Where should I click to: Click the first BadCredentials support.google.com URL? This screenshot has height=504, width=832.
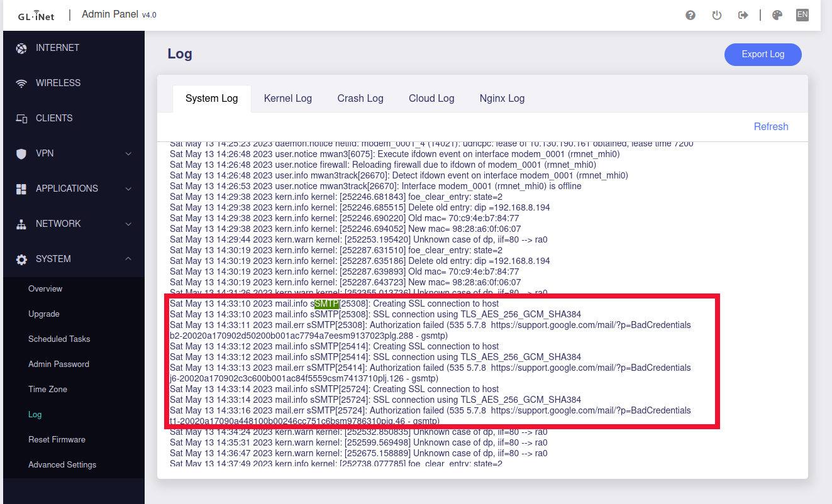click(591, 326)
